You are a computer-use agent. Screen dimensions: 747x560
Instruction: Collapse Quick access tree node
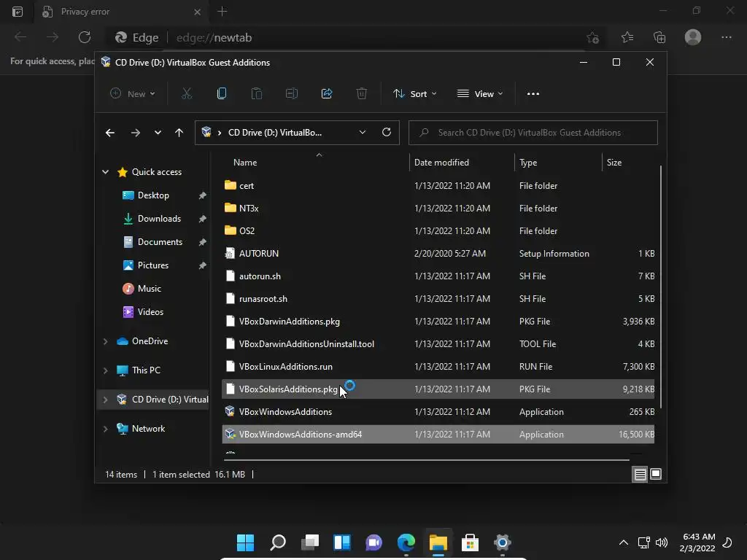(105, 172)
